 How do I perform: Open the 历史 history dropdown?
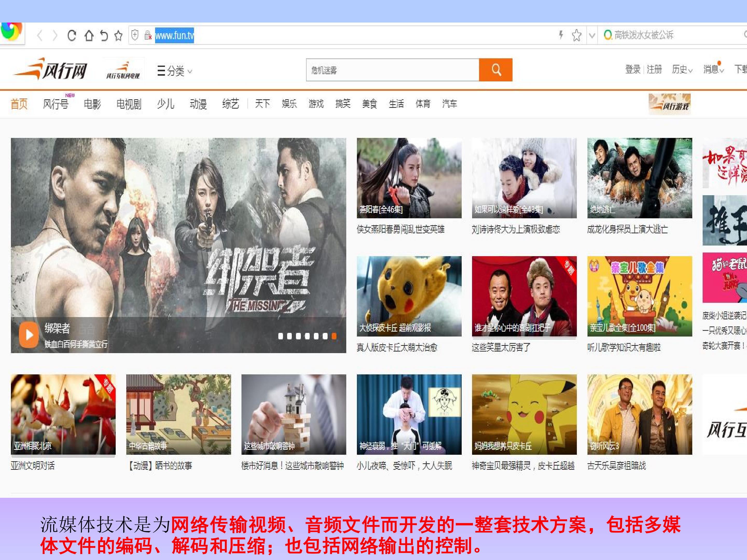pyautogui.click(x=682, y=69)
